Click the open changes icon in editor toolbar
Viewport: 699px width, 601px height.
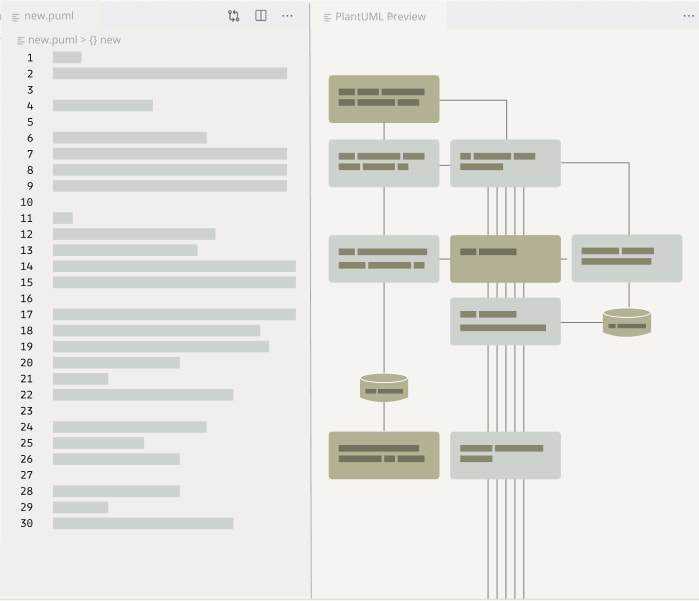[233, 16]
